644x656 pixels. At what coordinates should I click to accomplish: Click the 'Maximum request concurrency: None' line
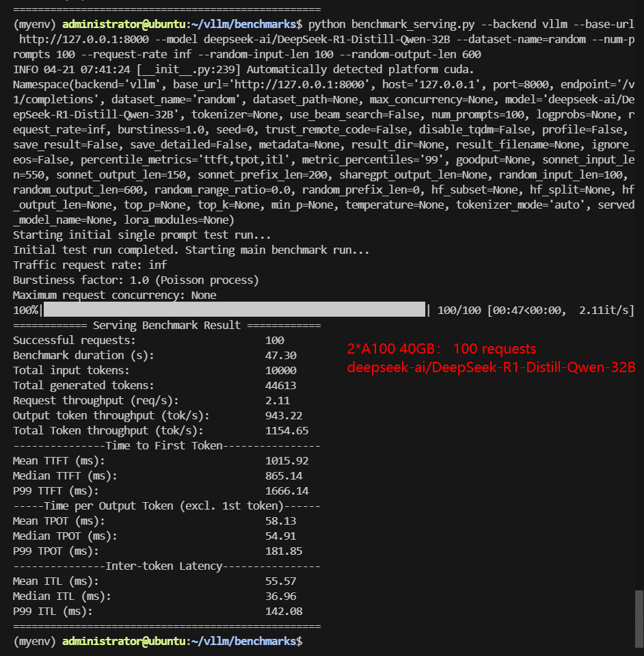click(x=115, y=295)
